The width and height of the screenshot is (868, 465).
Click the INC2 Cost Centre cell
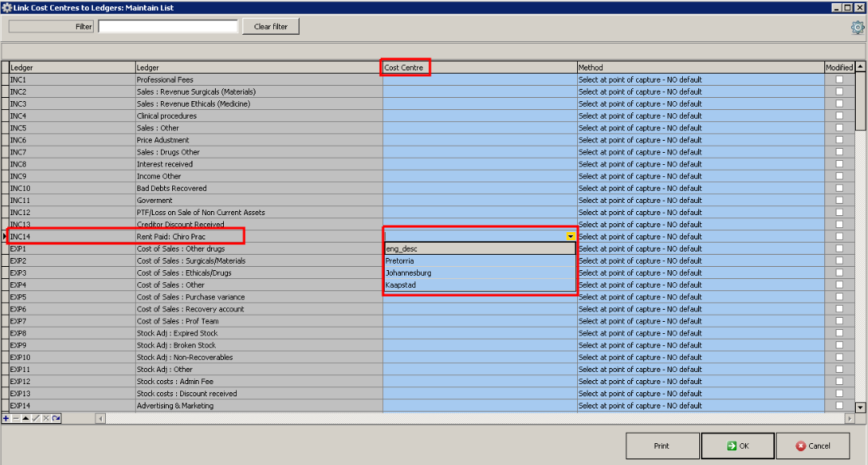pos(479,92)
